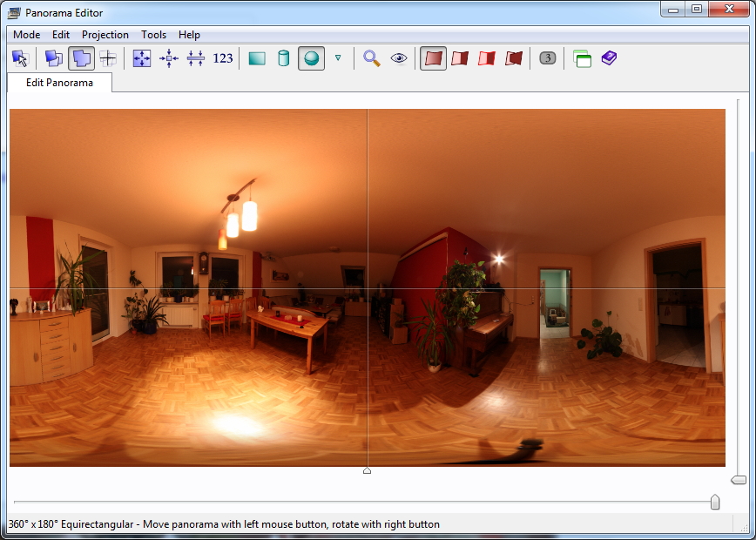Viewport: 756px width, 540px height.
Task: Select cylindrical projection toggle button
Action: coord(283,58)
